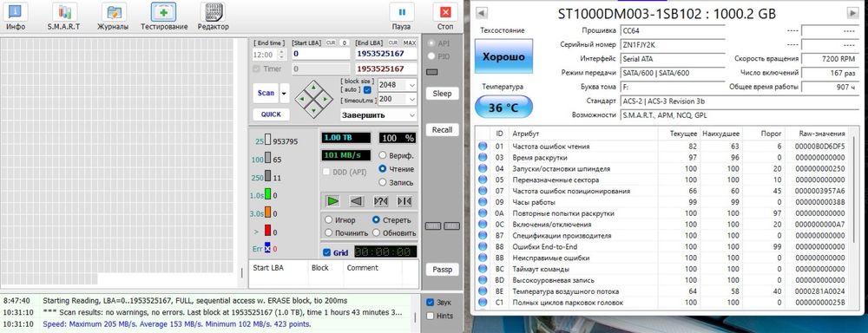Open the S.M.A.R.T toolbar icon

click(x=65, y=11)
